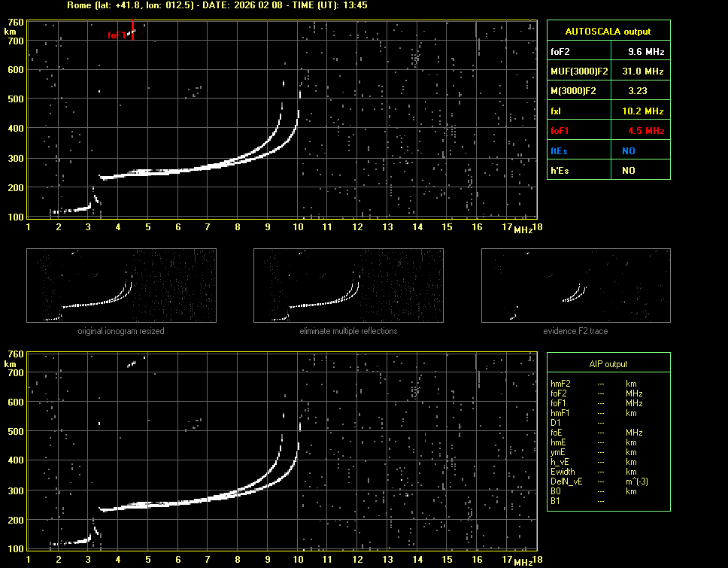Click the 18 MHz tick on bottom ionogram axis
Screen dimensions: 728x568
pos(537,560)
